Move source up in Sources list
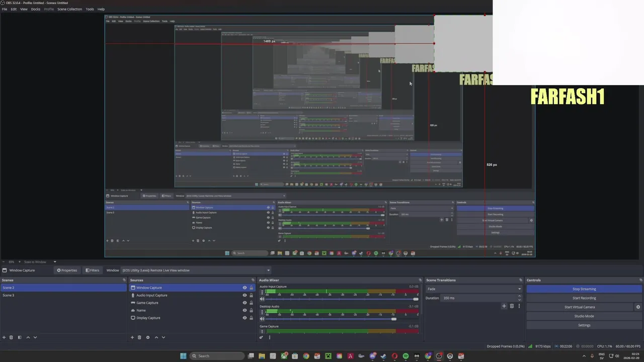644x362 pixels. click(156, 337)
